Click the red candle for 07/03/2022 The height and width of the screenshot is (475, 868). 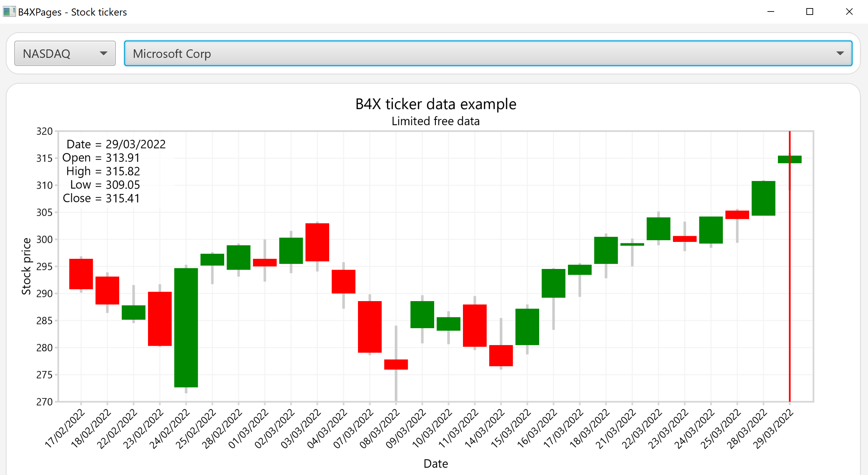pos(369,327)
